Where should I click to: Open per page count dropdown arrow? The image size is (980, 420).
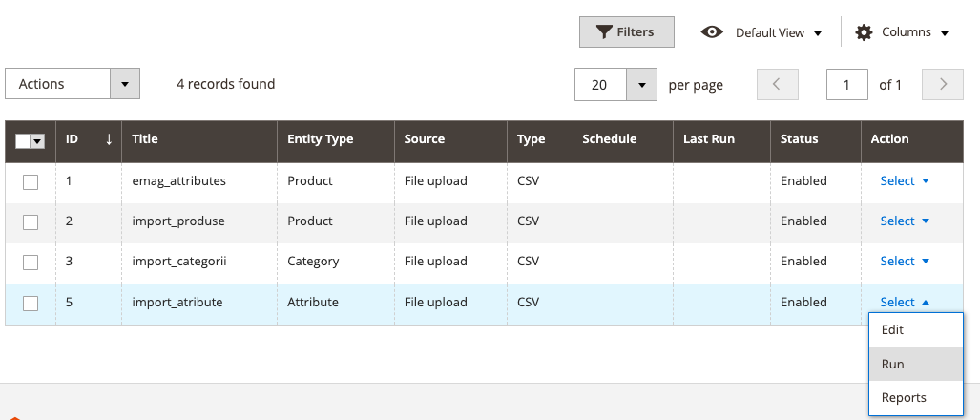click(642, 84)
